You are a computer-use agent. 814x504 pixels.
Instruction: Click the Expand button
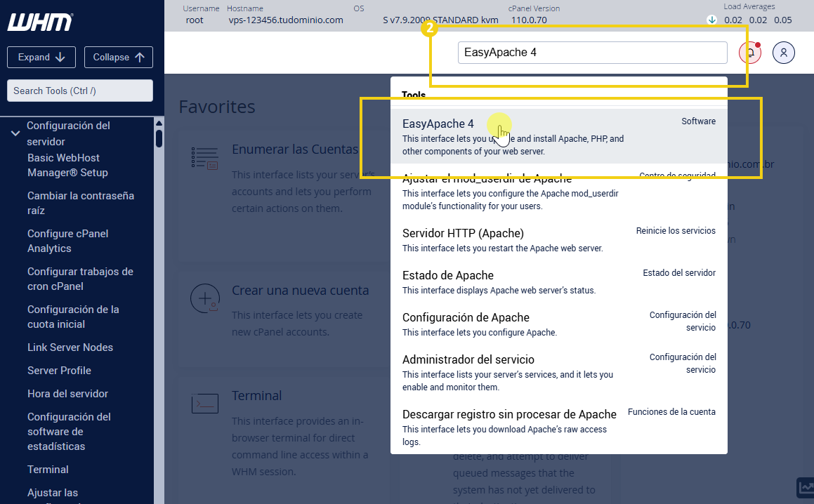(x=41, y=57)
